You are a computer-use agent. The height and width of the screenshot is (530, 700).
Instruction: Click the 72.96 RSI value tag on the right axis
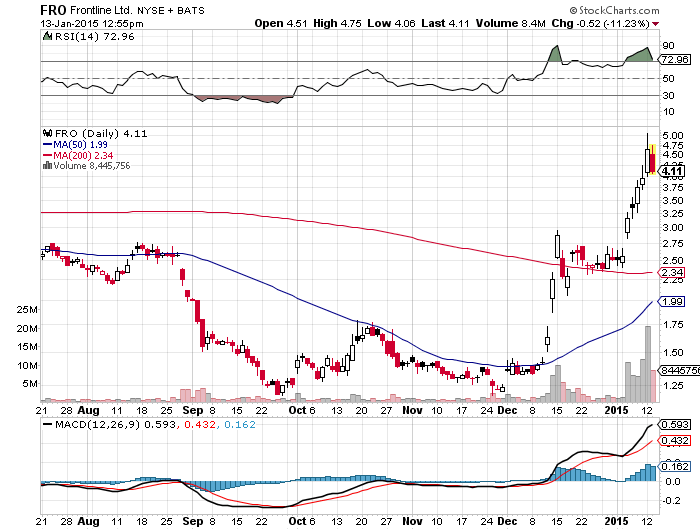tap(675, 59)
